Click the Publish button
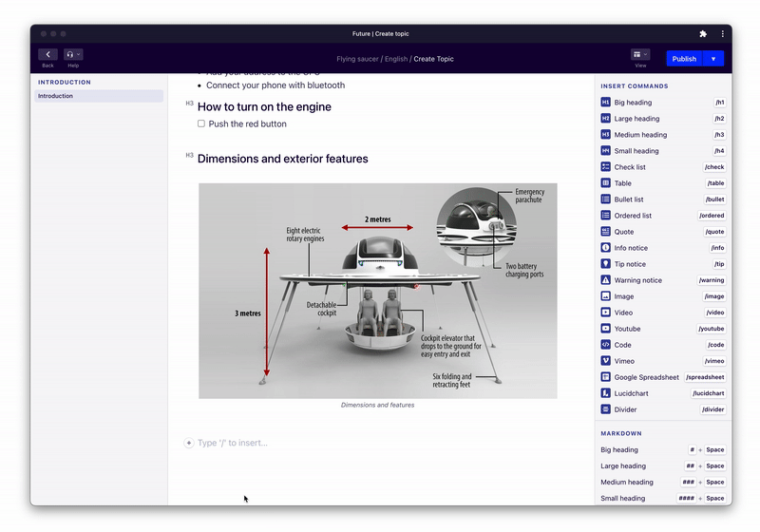This screenshot has width=760, height=532. pyautogui.click(x=684, y=59)
